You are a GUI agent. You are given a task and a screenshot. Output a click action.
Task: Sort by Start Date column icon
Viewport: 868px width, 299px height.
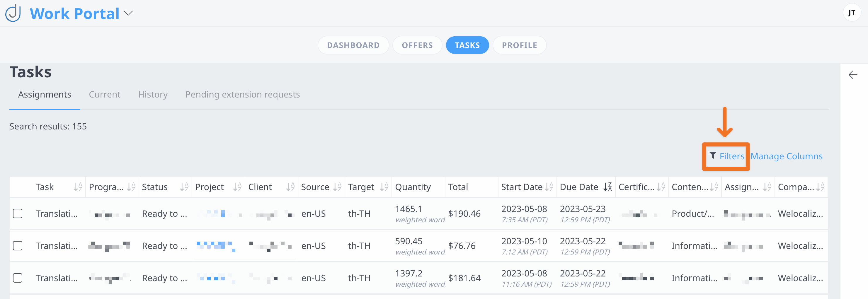[x=549, y=187]
